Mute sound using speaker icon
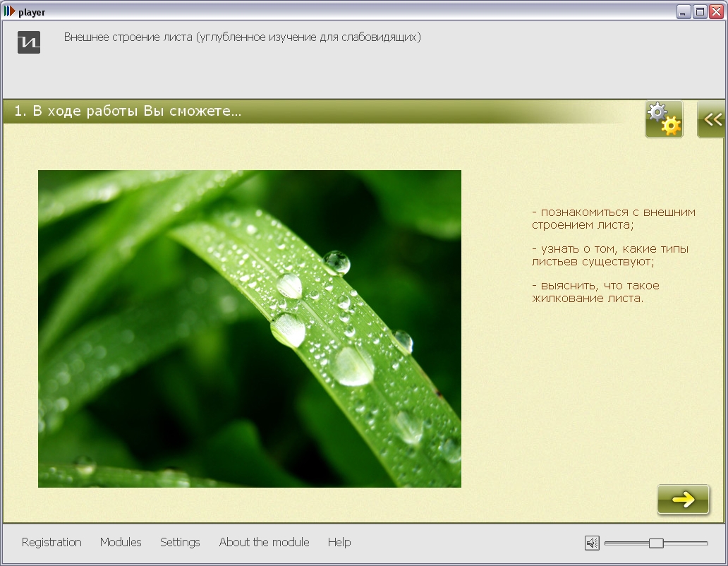 pyautogui.click(x=592, y=543)
